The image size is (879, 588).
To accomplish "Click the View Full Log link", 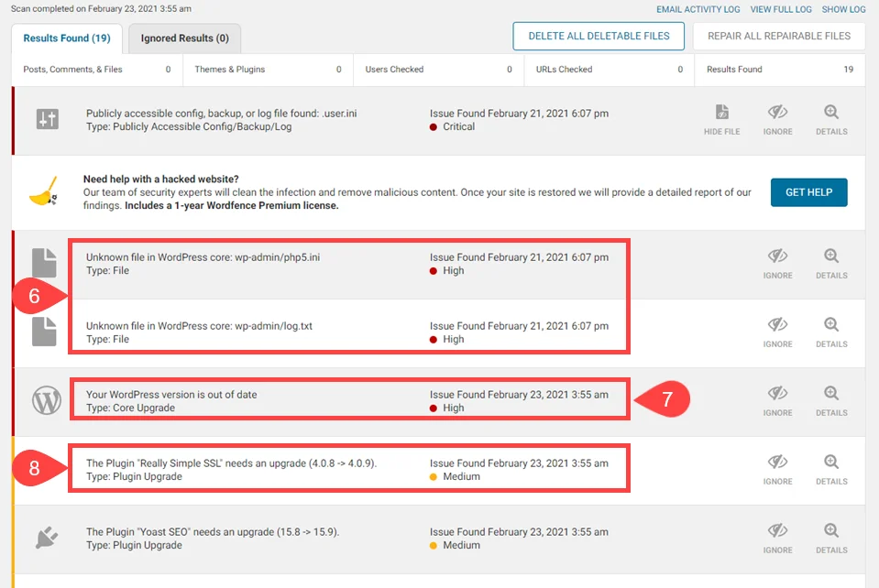I will (780, 9).
